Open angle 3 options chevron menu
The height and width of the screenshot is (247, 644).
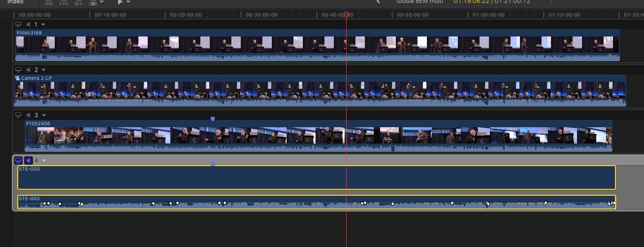[43, 115]
